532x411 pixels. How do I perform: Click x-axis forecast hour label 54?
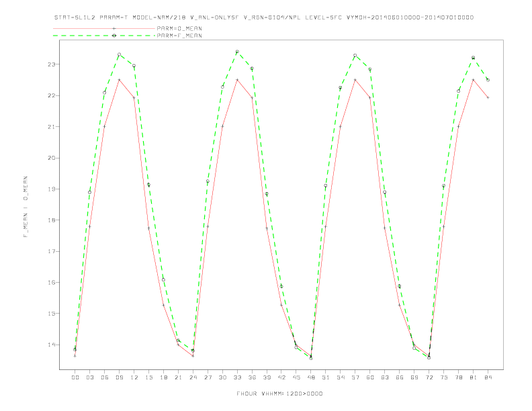(341, 377)
